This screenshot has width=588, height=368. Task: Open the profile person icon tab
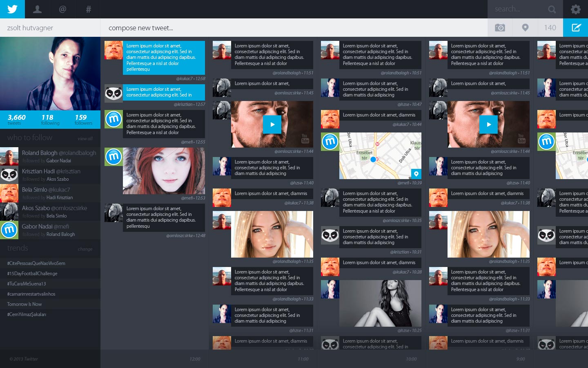37,9
